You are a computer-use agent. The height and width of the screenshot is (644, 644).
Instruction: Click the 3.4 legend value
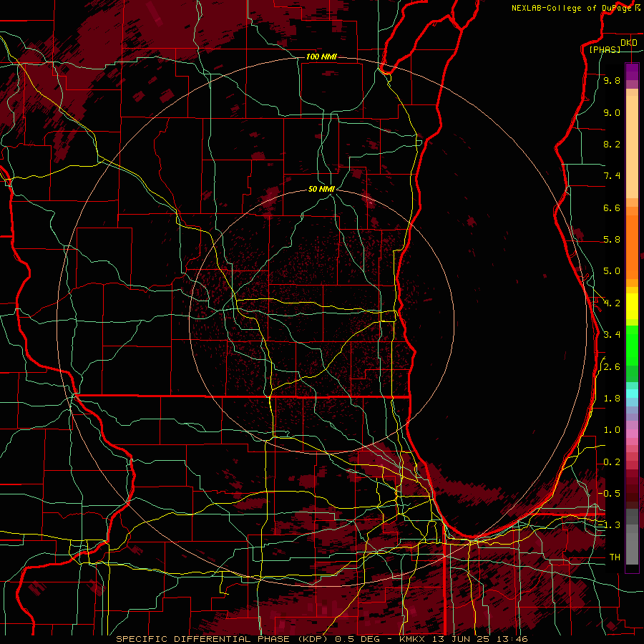pyautogui.click(x=612, y=335)
